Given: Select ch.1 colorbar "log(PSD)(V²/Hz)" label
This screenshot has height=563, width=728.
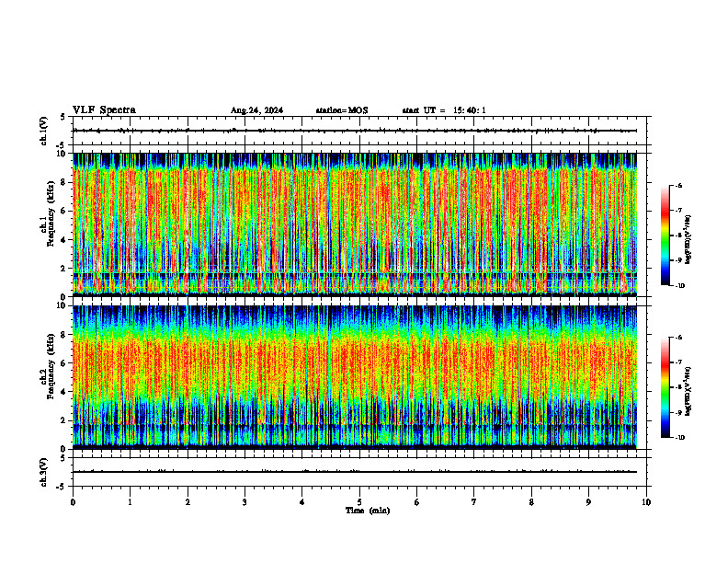Looking at the screenshot, I should [x=688, y=240].
